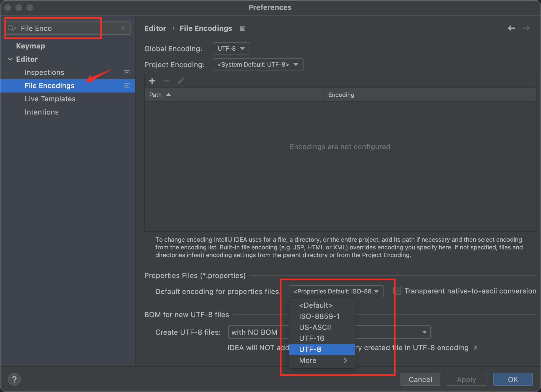Edit entry with the pencil icon
The image size is (541, 392).
[x=181, y=81]
